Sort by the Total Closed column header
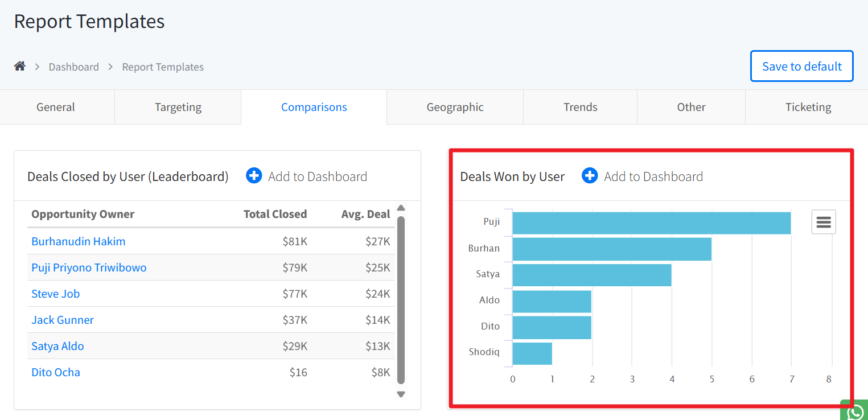The height and width of the screenshot is (420, 868). click(275, 214)
